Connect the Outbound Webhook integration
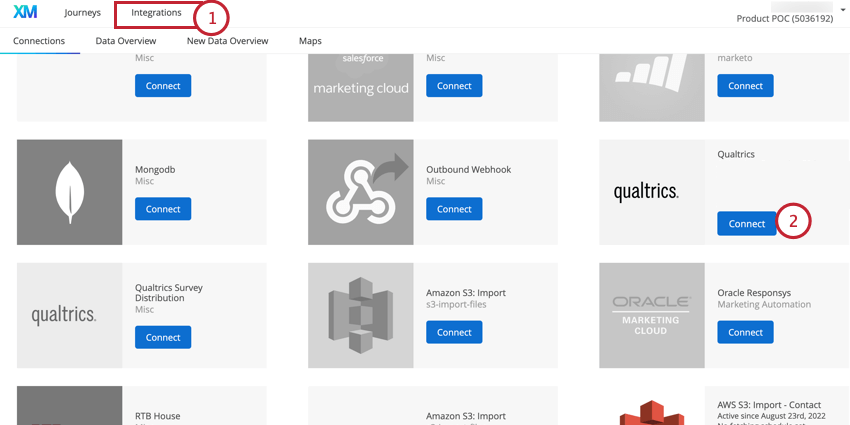Screen dimensions: 850x425 [x=454, y=209]
